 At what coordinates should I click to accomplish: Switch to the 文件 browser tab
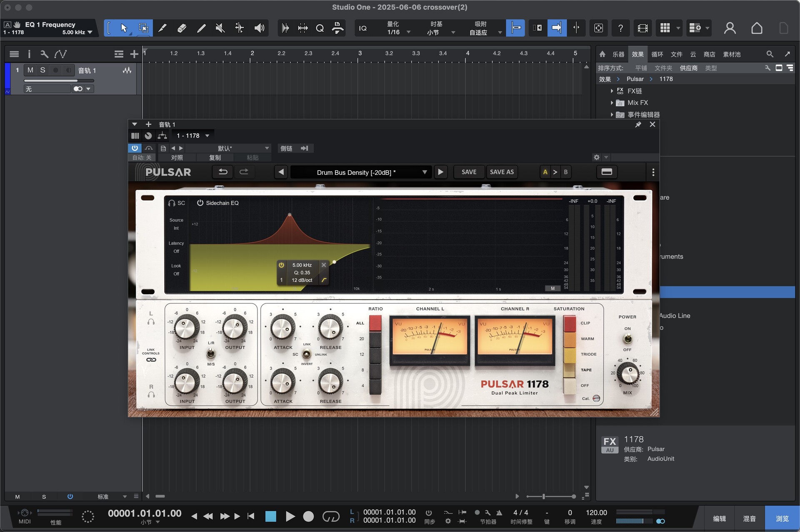click(x=677, y=54)
